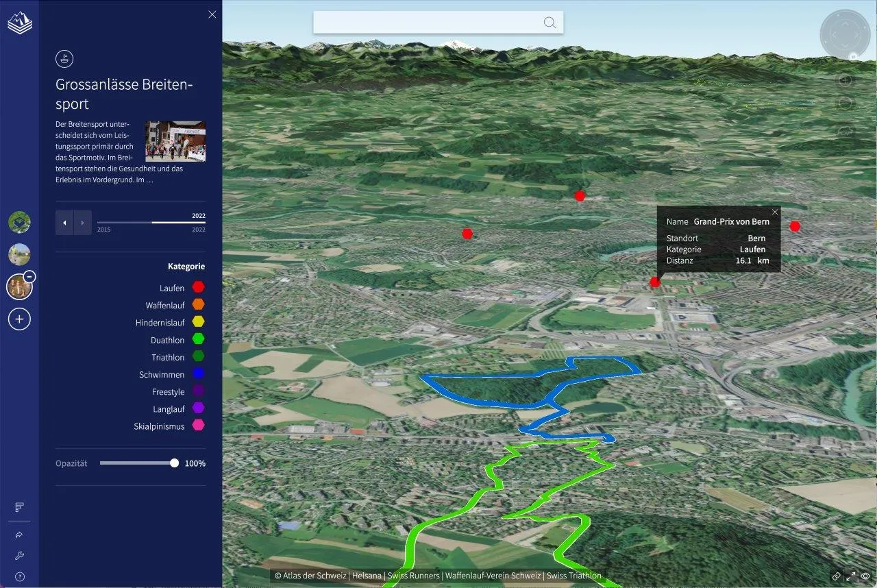This screenshot has height=588, width=877.
Task: Click the search magnifier icon
Action: [549, 23]
